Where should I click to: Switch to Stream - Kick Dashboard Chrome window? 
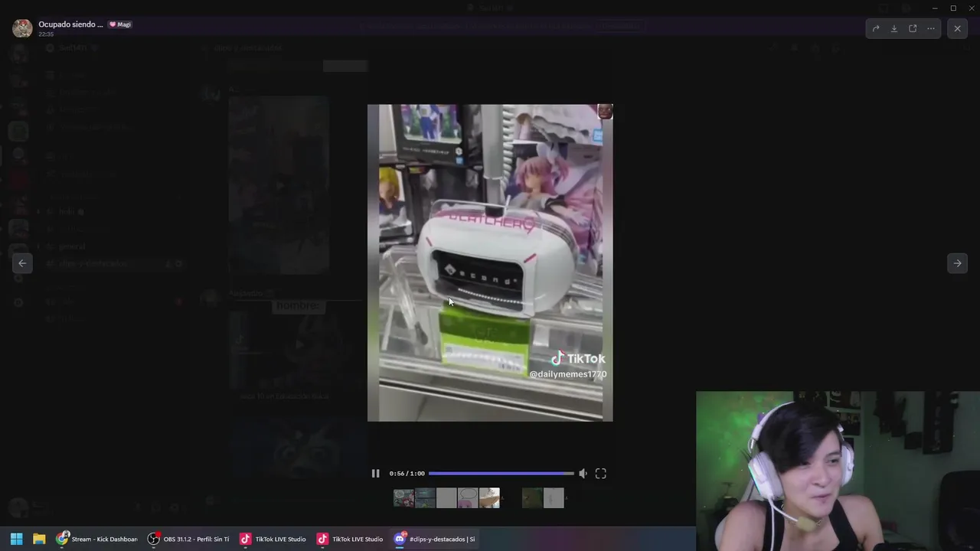tap(97, 539)
